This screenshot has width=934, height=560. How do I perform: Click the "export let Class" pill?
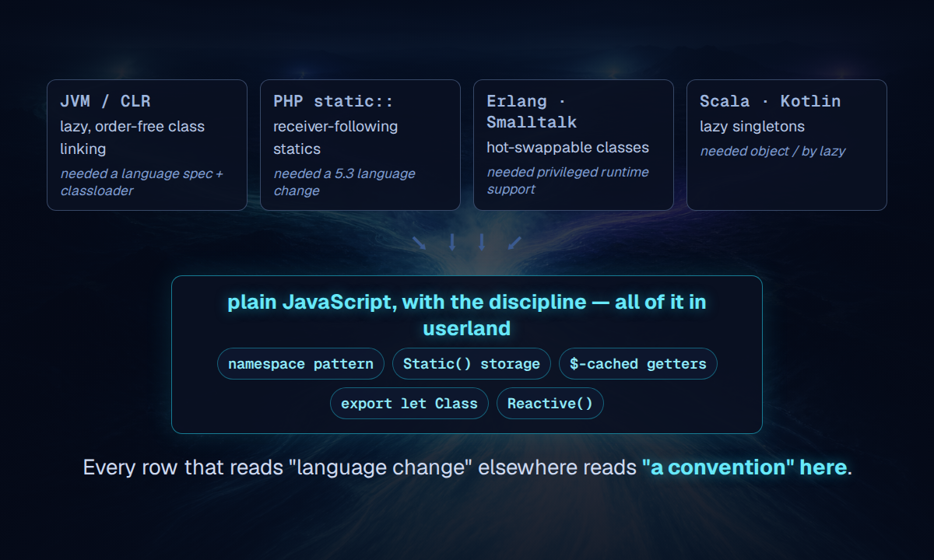pos(409,404)
